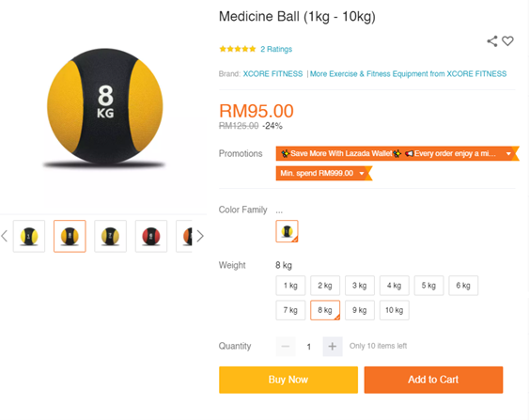529x420 pixels.
Task: Show next thumbnails with right arrow
Action: click(x=200, y=236)
